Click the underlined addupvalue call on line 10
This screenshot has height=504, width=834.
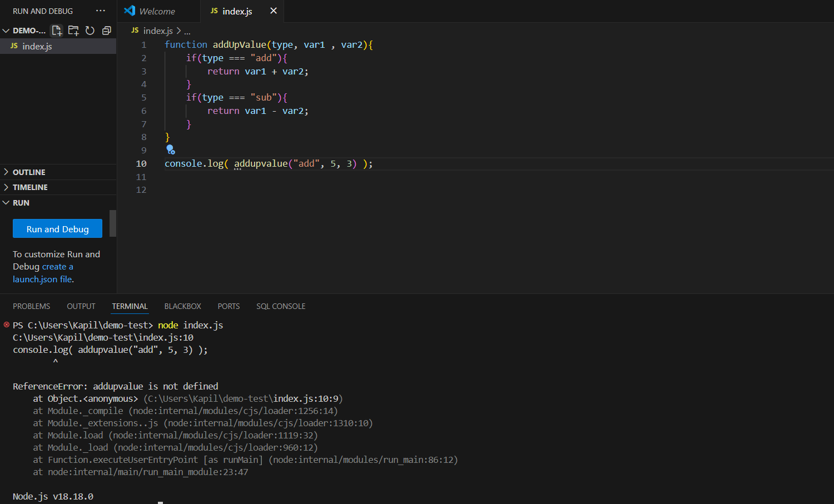click(261, 164)
